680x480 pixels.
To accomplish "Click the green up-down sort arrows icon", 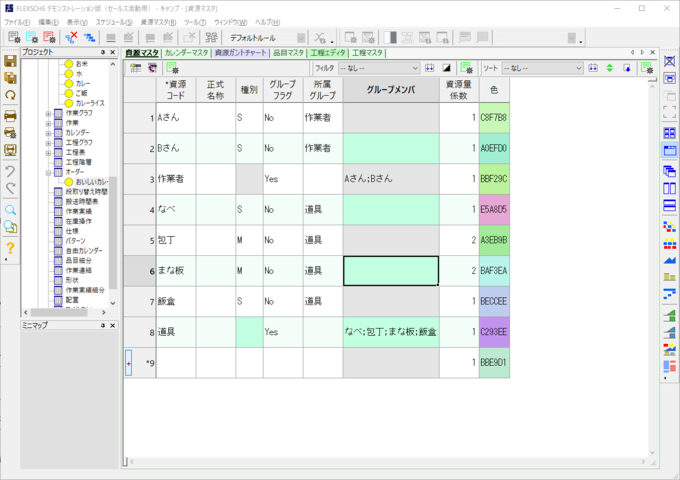I will tap(610, 68).
